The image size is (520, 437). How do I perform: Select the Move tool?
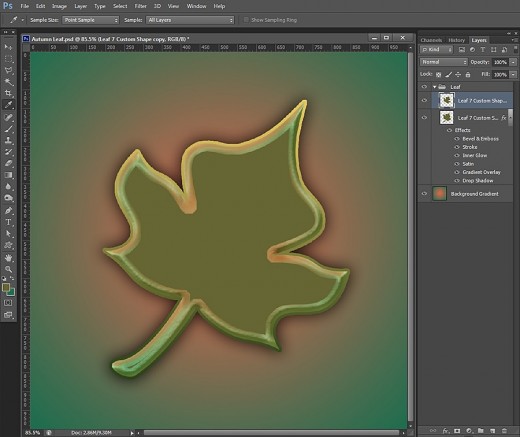[8, 47]
